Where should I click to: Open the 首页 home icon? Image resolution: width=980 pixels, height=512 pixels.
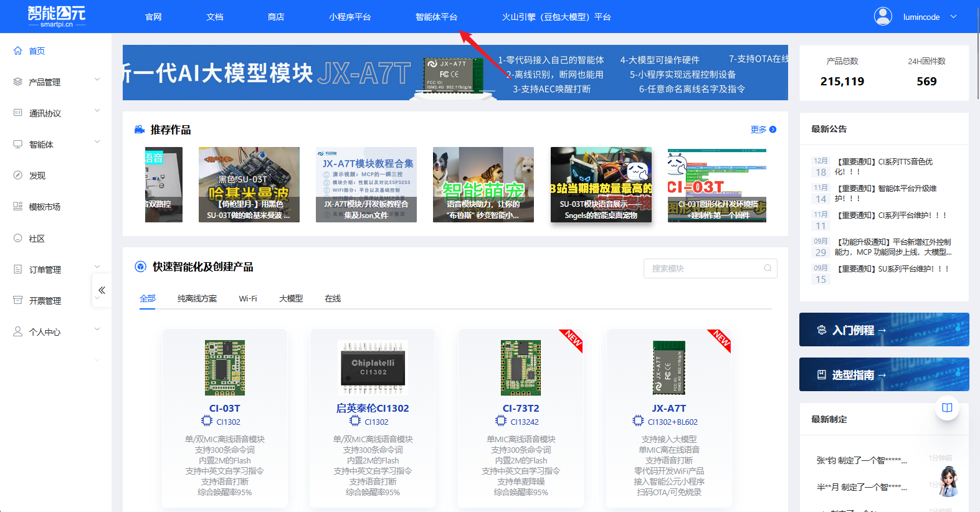point(18,50)
